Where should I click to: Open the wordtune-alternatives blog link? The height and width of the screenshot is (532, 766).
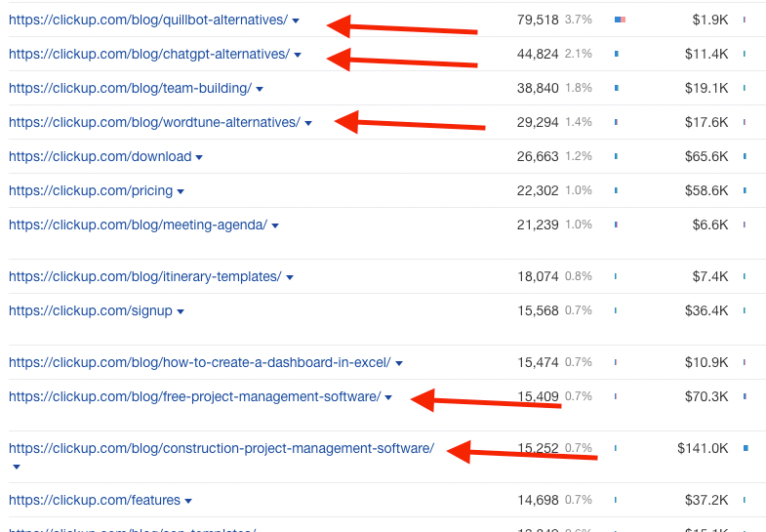[x=154, y=122]
